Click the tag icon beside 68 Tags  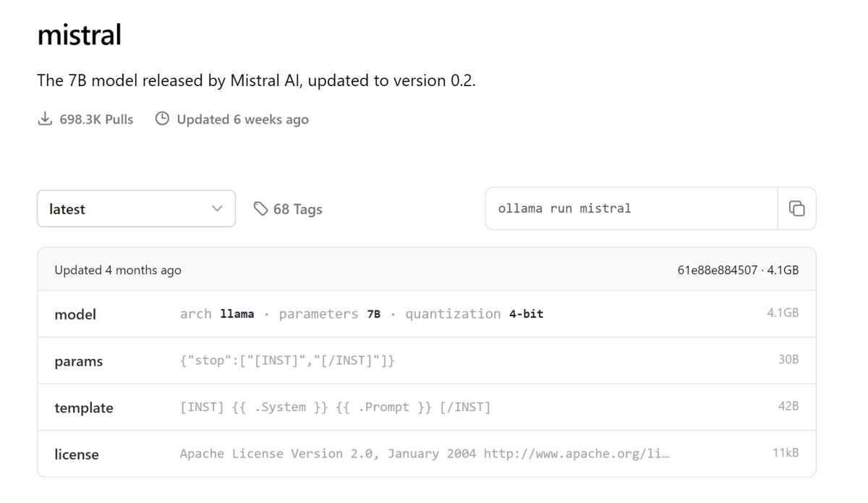click(260, 208)
